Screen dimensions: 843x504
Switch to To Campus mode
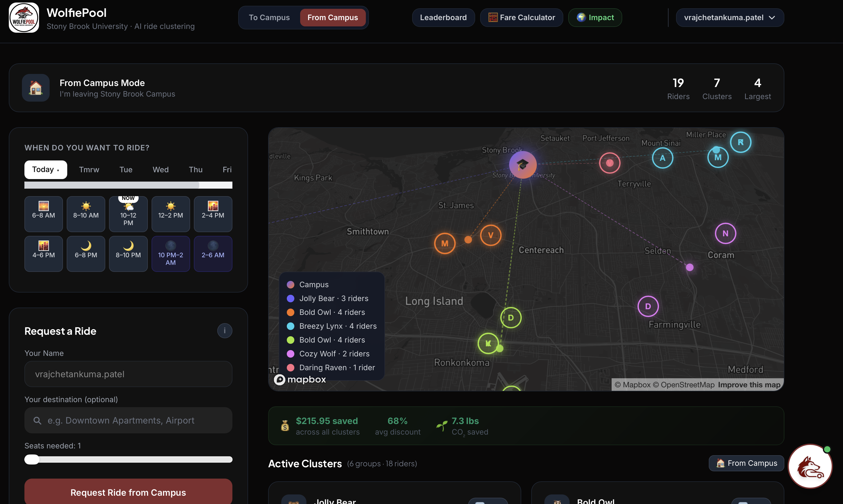[269, 18]
